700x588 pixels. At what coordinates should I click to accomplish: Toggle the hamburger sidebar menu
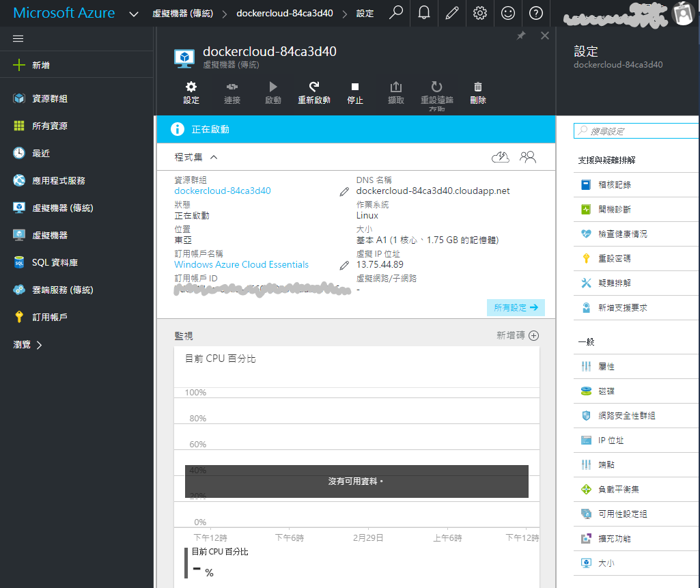[18, 39]
